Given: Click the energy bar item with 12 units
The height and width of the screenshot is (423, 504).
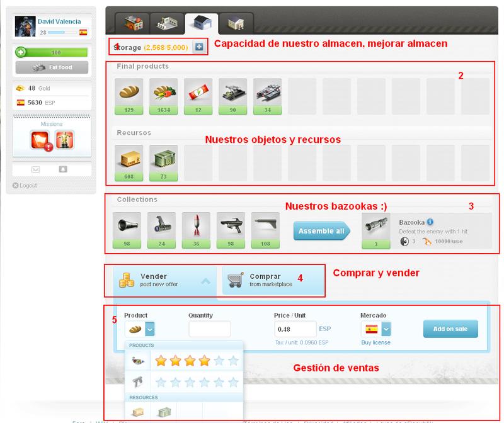Looking at the screenshot, I should (x=198, y=92).
